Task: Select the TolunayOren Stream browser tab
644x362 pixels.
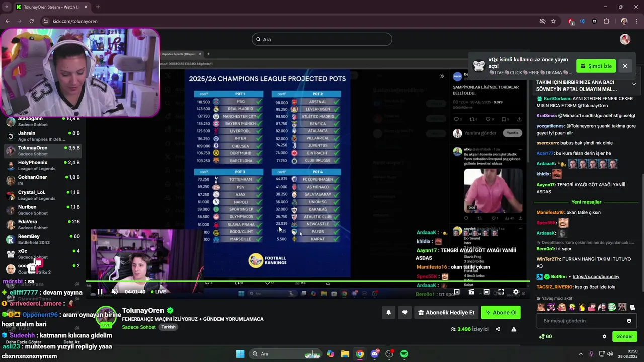Action: [x=51, y=7]
